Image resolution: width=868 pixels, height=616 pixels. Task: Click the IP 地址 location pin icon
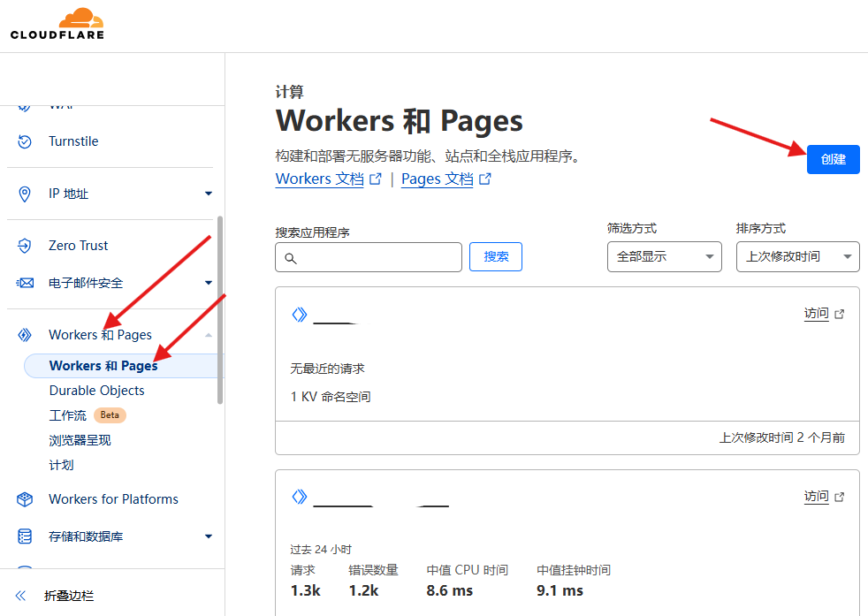(25, 194)
